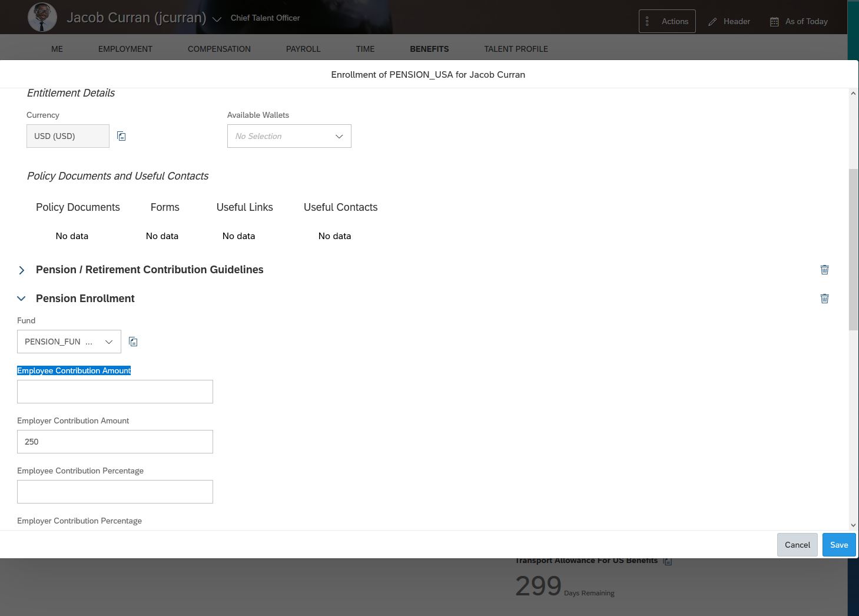Switch to the ME tab
The image size is (859, 616).
pyautogui.click(x=57, y=49)
